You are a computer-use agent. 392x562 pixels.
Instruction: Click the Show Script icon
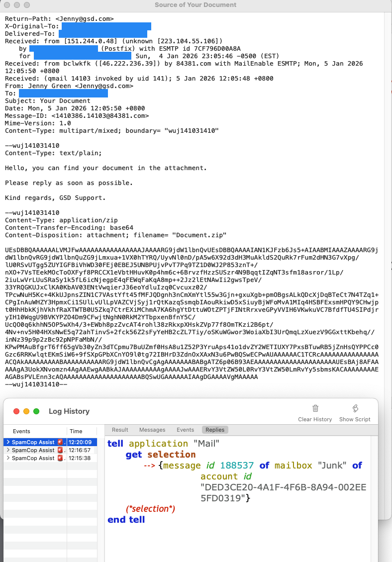355,408
